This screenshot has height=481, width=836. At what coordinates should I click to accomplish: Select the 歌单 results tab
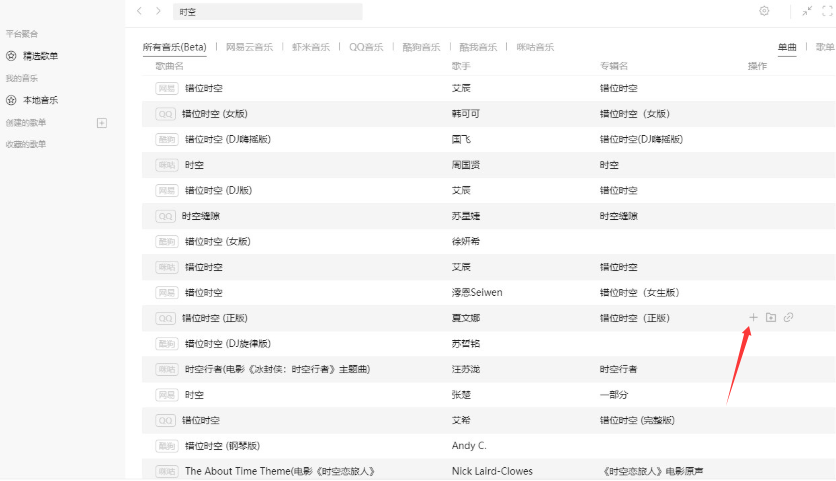click(x=825, y=47)
